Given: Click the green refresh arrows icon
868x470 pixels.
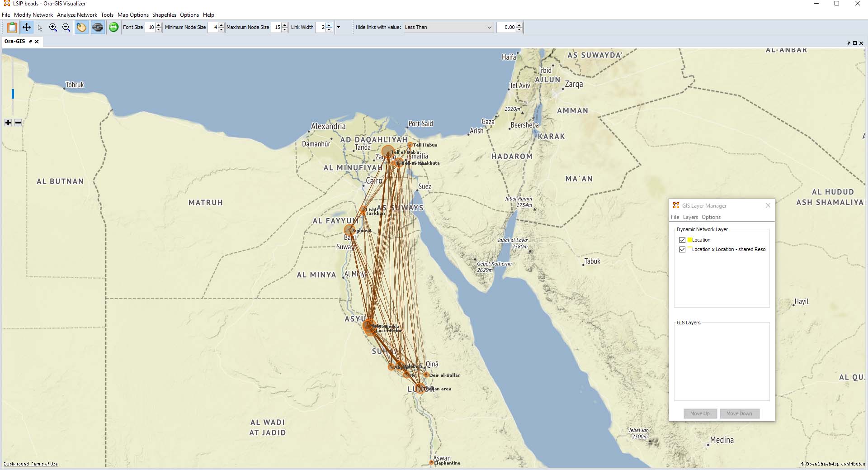Looking at the screenshot, I should tap(114, 27).
